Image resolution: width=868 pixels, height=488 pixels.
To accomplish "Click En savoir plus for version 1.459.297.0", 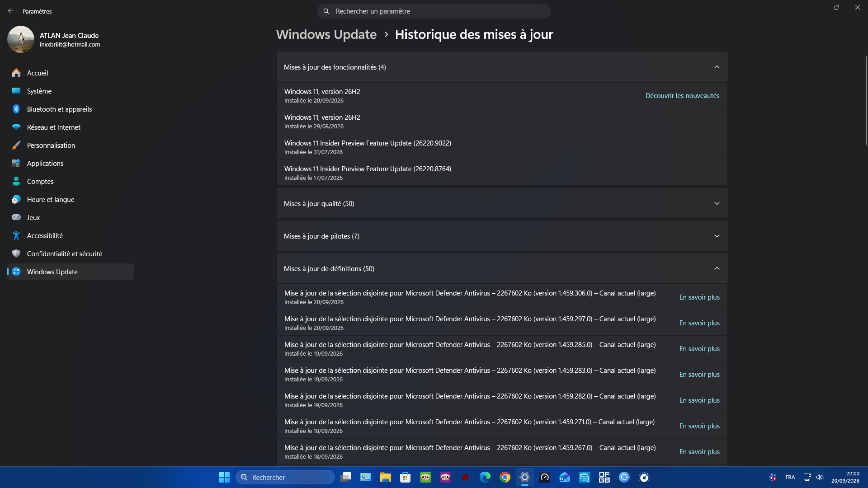I will pyautogui.click(x=699, y=323).
